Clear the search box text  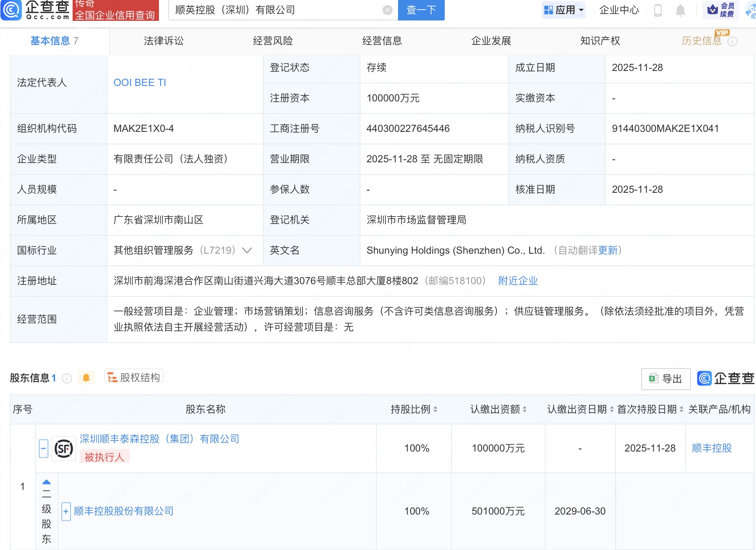click(x=388, y=10)
